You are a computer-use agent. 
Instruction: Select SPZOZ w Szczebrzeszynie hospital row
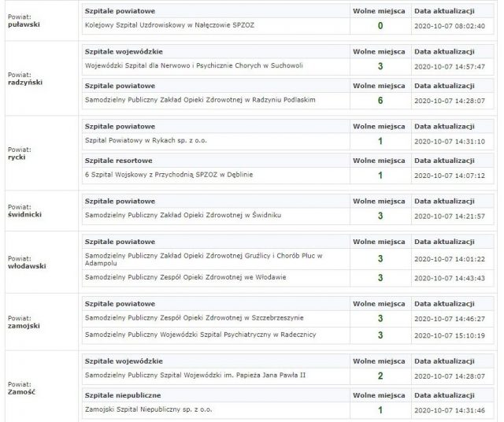pyautogui.click(x=287, y=319)
